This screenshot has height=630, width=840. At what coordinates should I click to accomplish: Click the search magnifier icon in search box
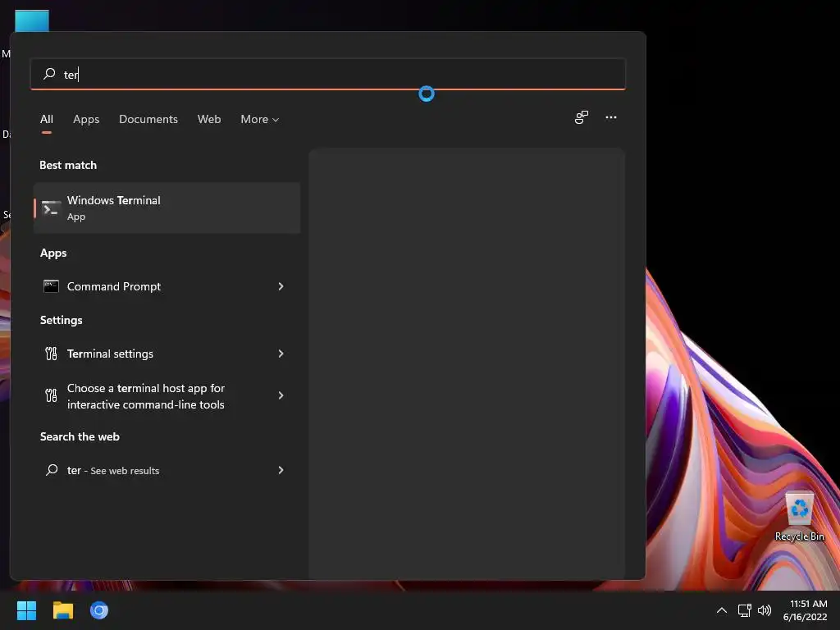tap(49, 73)
